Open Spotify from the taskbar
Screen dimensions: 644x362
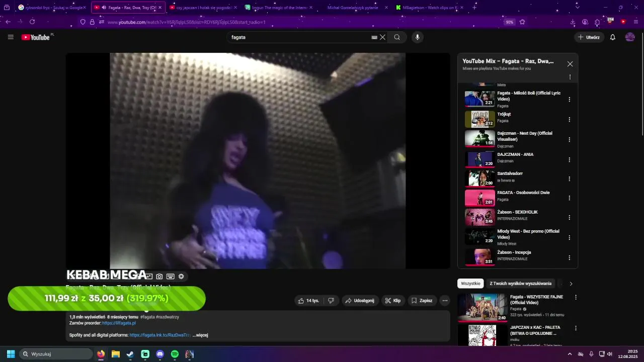pyautogui.click(x=175, y=354)
